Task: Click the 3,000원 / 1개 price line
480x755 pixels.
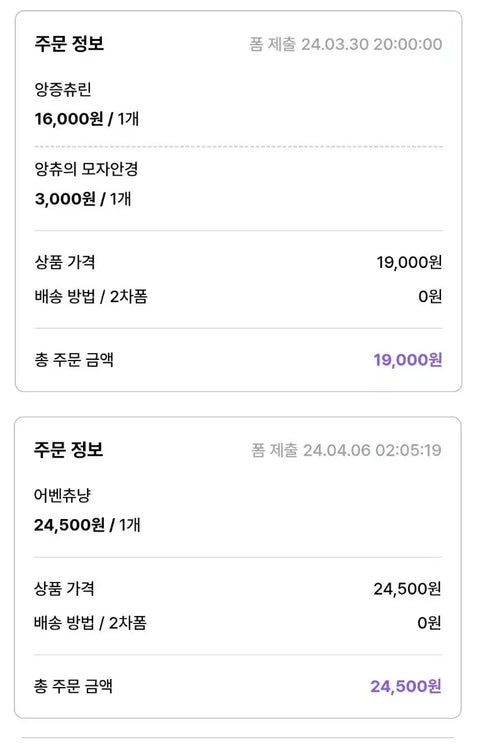Action: point(83,198)
